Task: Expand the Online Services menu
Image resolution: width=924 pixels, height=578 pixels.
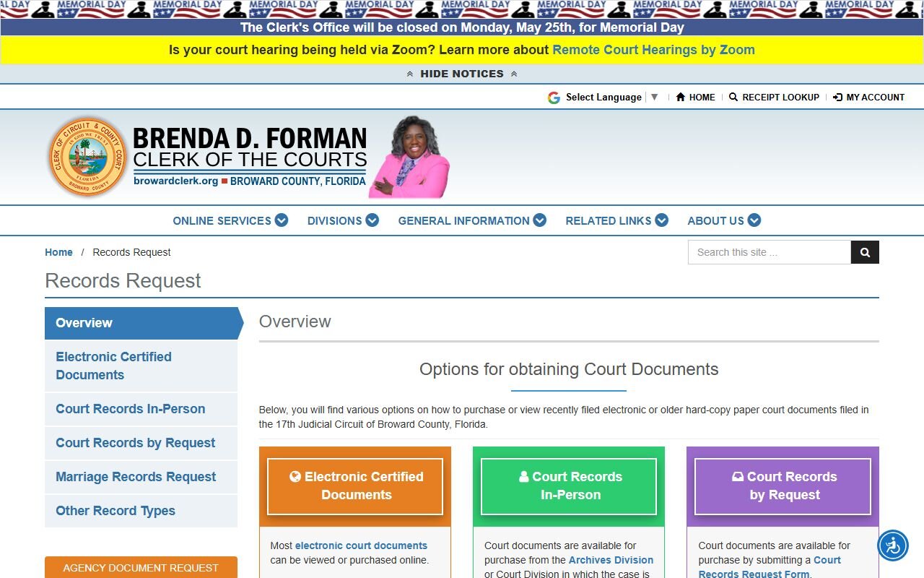Action: pos(230,220)
